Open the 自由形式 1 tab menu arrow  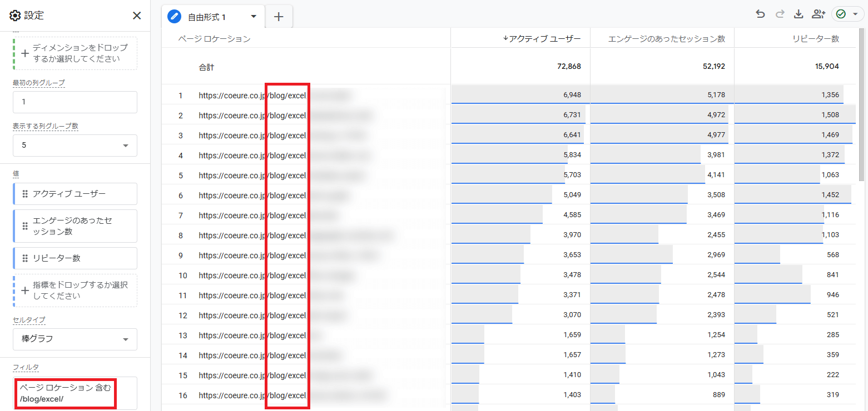coord(254,17)
